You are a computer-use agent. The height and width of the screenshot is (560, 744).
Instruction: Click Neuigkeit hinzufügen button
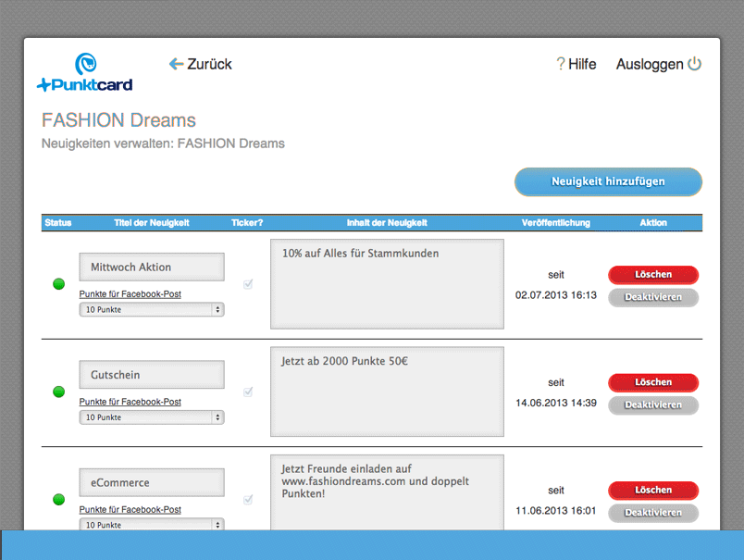click(608, 181)
